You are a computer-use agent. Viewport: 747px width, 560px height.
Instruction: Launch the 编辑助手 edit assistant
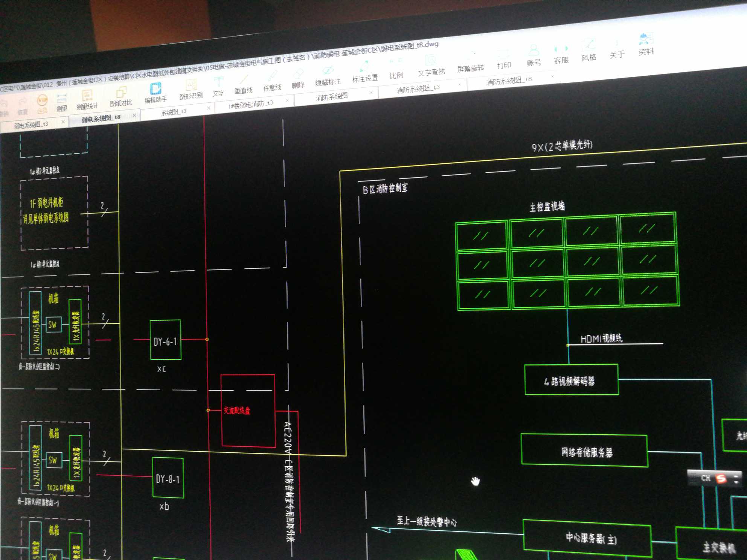coord(155,93)
